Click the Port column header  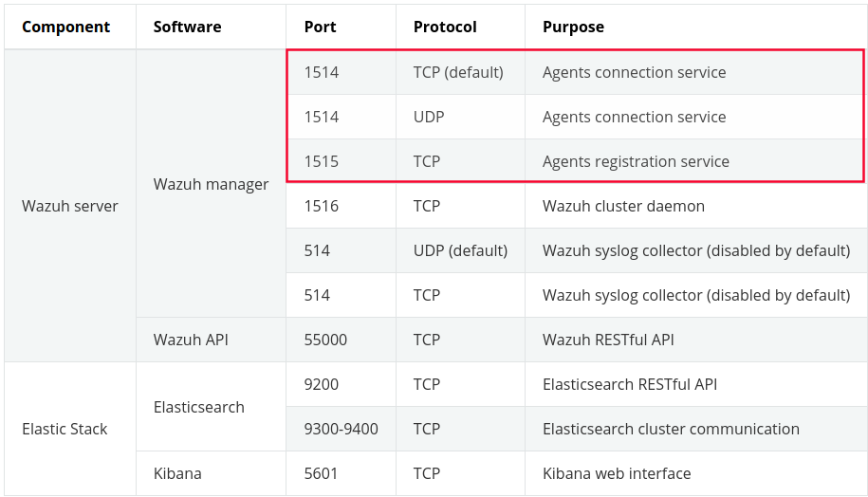pos(321,27)
